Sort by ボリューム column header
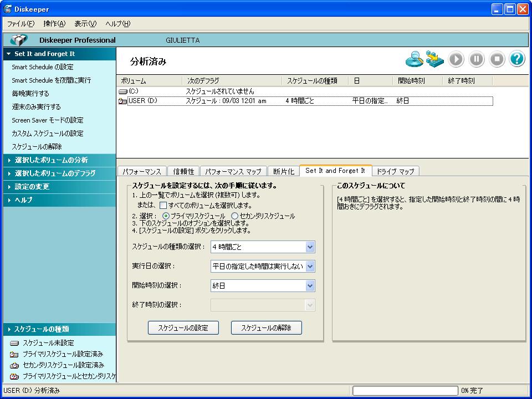Screen dimensions: 532x399 (149, 81)
